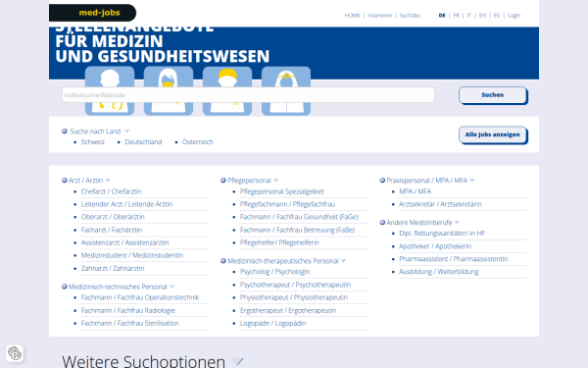Focus the Volltextsuche/Webcode search field
Image resolution: width=588 pixels, height=368 pixels.
pyautogui.click(x=248, y=95)
